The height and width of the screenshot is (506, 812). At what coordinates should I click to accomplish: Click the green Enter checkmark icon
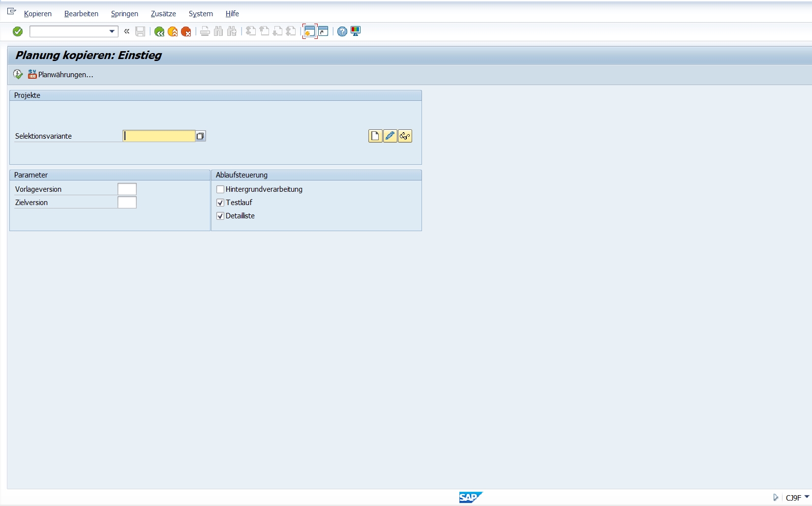point(18,31)
